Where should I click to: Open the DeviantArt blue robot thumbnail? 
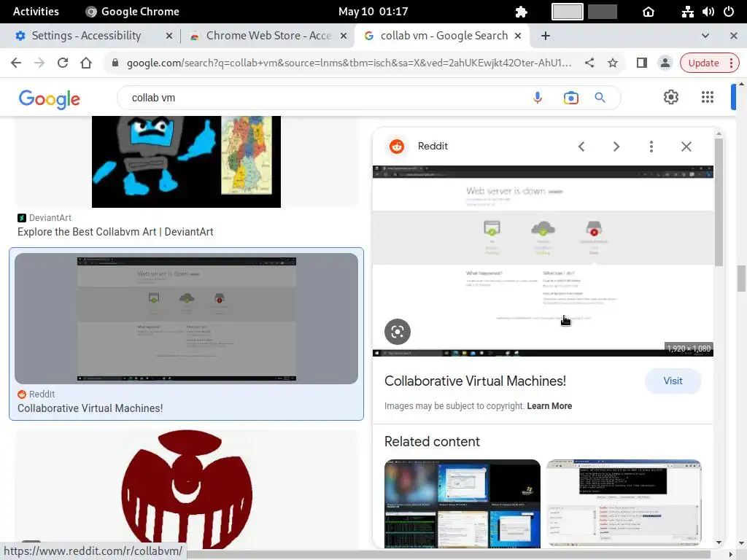tap(186, 162)
